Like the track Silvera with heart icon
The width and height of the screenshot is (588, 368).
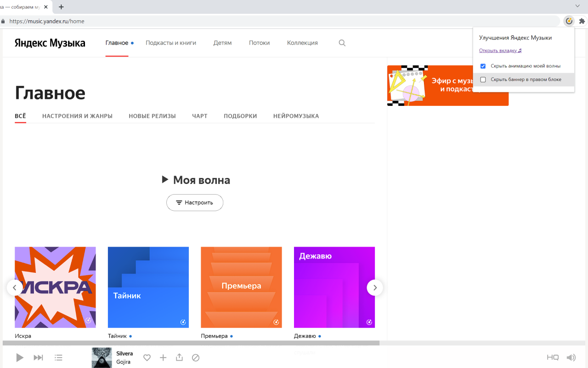pyautogui.click(x=147, y=357)
